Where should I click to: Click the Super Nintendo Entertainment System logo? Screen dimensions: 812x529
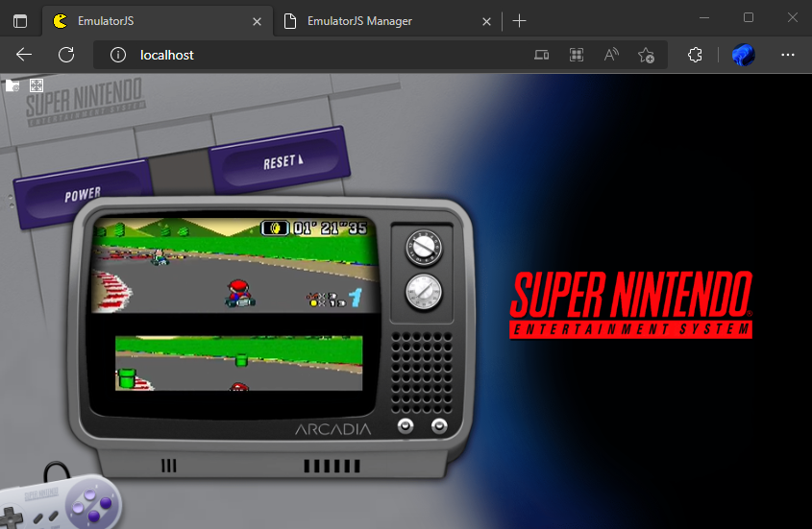[x=630, y=304]
